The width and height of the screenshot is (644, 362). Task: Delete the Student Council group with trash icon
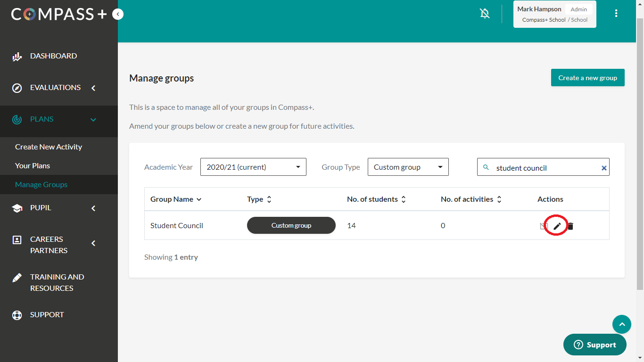point(570,226)
